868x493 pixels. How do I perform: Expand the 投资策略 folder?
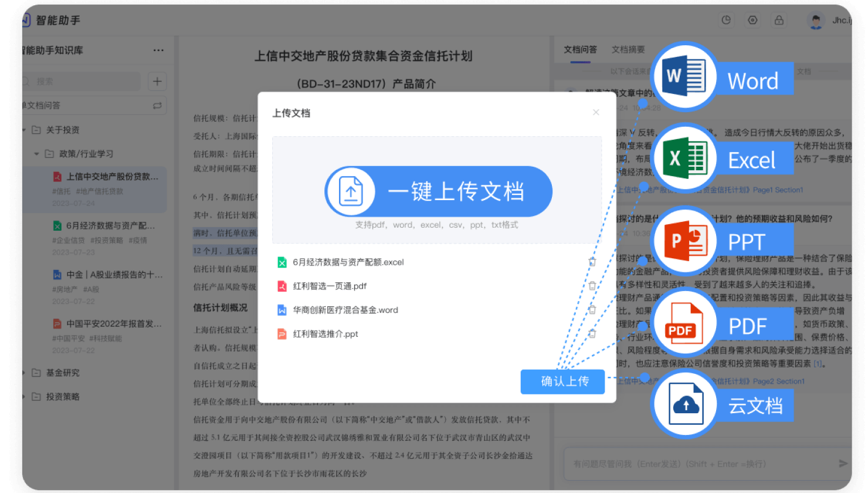coord(22,397)
